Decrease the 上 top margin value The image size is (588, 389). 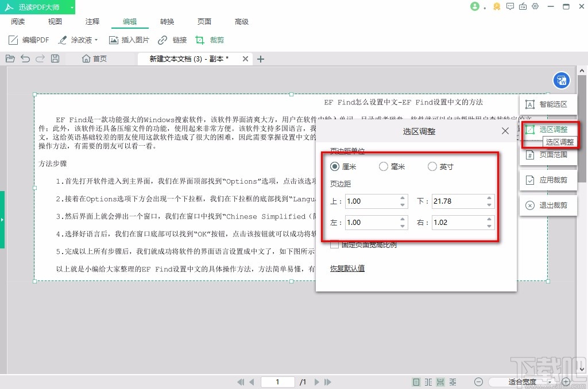tap(403, 205)
